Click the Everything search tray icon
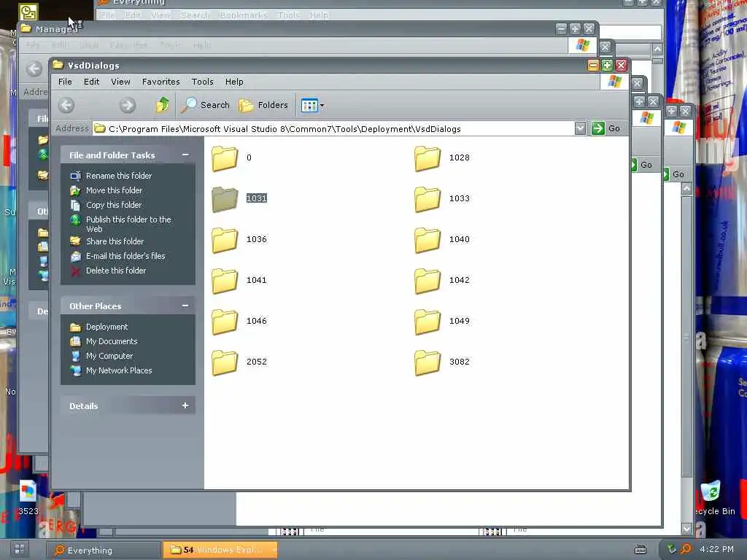The image size is (747, 560). point(686,549)
